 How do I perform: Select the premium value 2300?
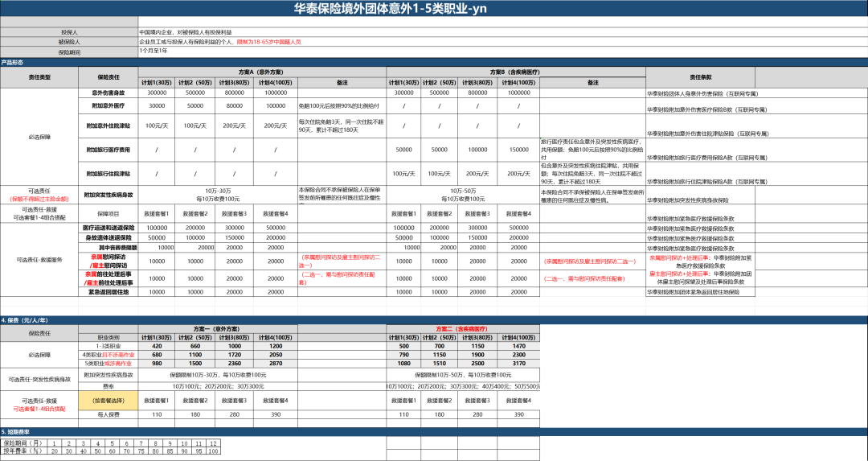[x=518, y=355]
